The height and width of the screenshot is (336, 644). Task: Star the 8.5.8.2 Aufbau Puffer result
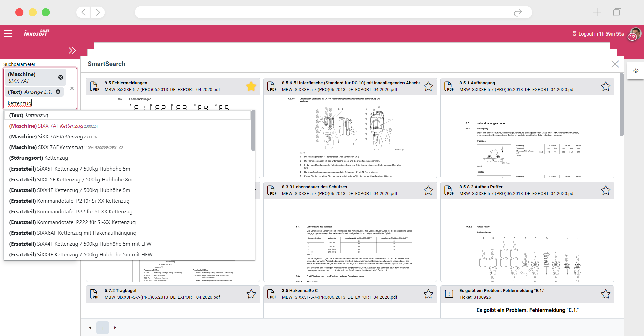click(606, 190)
